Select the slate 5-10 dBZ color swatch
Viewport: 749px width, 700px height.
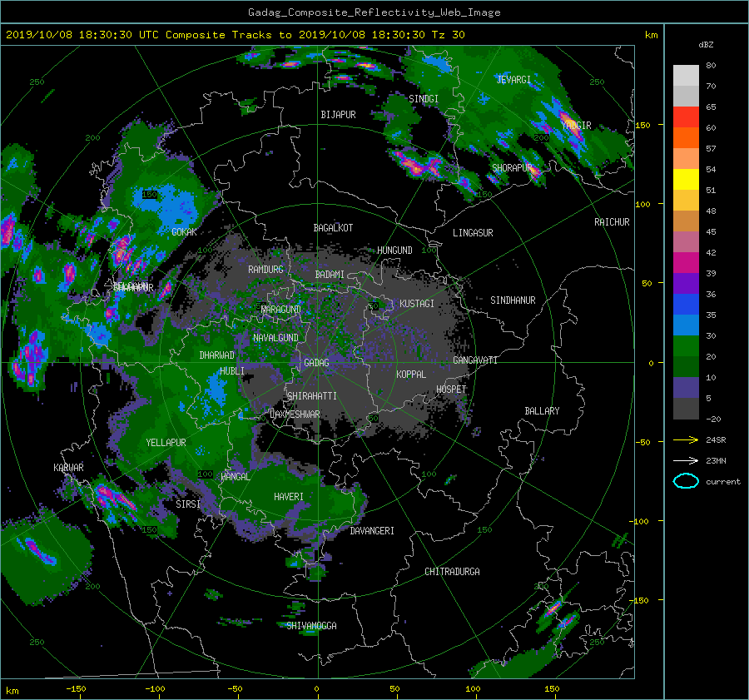(x=686, y=388)
